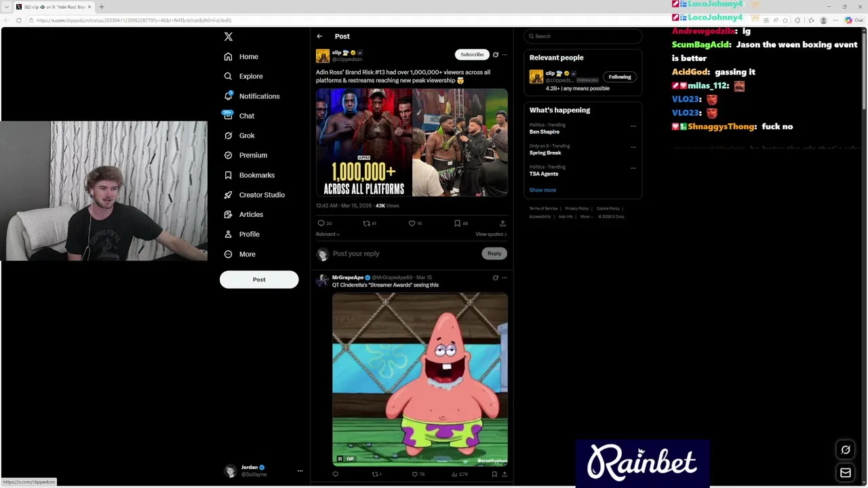Pause the Patrick GIF
Screen dimensions: 868x488
pyautogui.click(x=340, y=459)
